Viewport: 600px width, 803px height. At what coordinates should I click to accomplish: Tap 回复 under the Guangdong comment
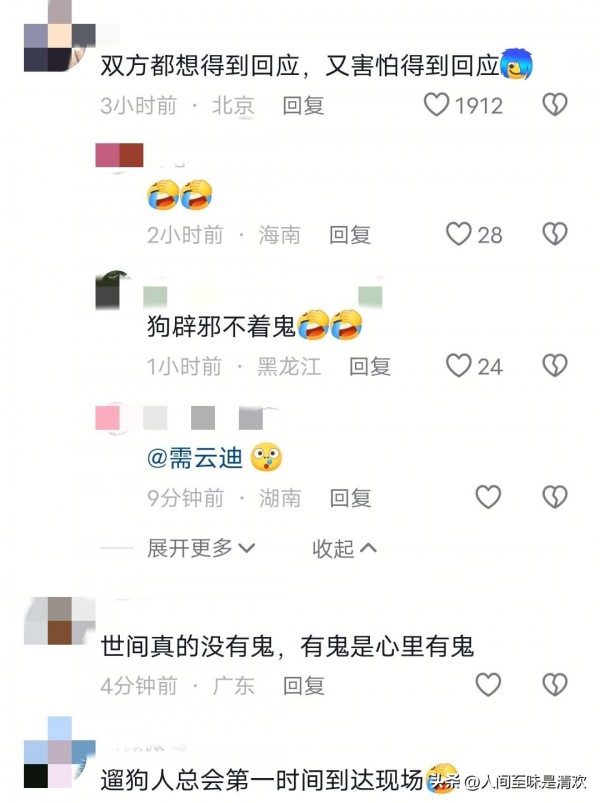coord(304,686)
